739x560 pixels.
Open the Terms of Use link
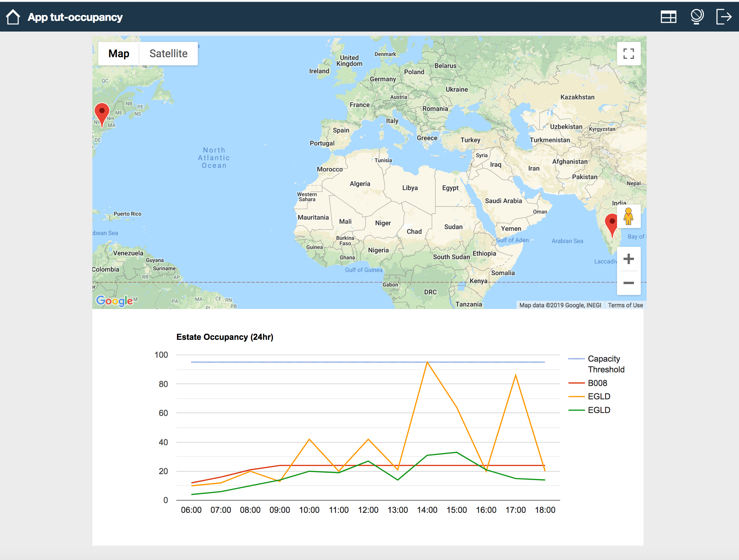click(625, 305)
